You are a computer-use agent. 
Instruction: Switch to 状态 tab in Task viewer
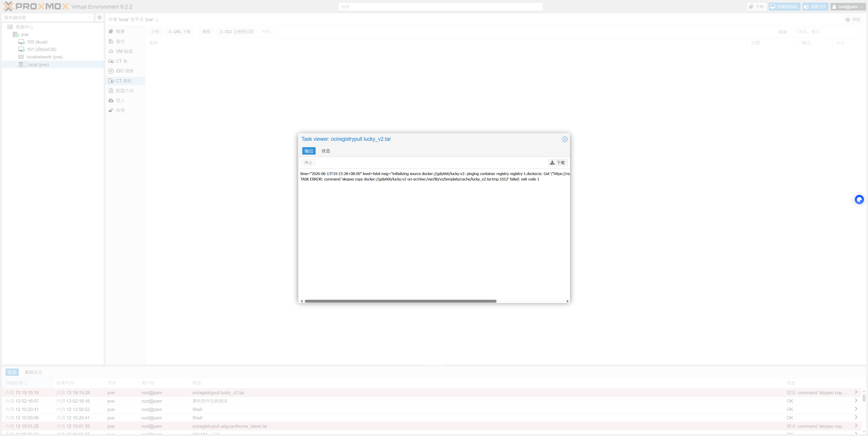tap(326, 151)
